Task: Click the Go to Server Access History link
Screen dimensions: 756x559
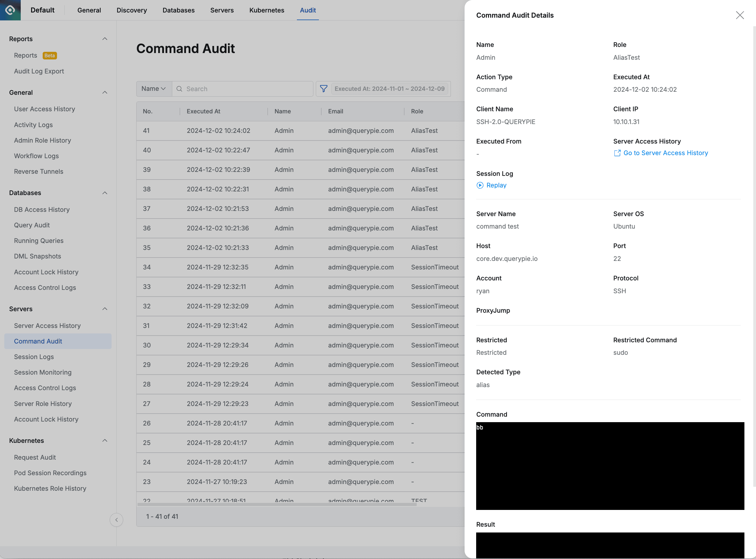Action: pyautogui.click(x=665, y=153)
